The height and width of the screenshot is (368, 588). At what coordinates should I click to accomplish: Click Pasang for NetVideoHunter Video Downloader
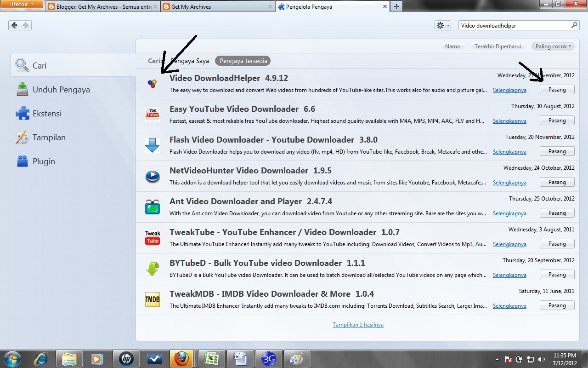[557, 182]
